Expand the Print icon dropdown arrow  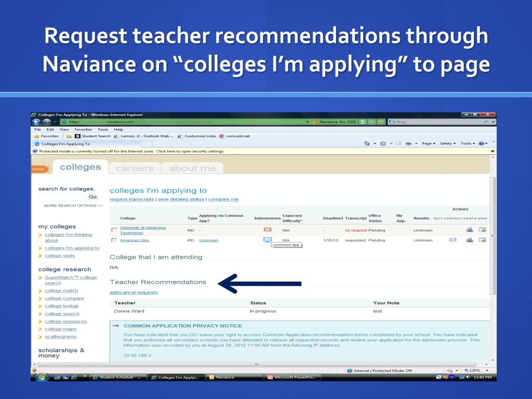[x=416, y=143]
